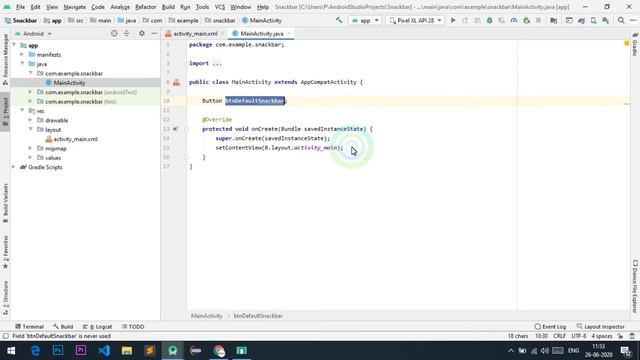Toggle the Build Variants side tab

click(x=5, y=203)
